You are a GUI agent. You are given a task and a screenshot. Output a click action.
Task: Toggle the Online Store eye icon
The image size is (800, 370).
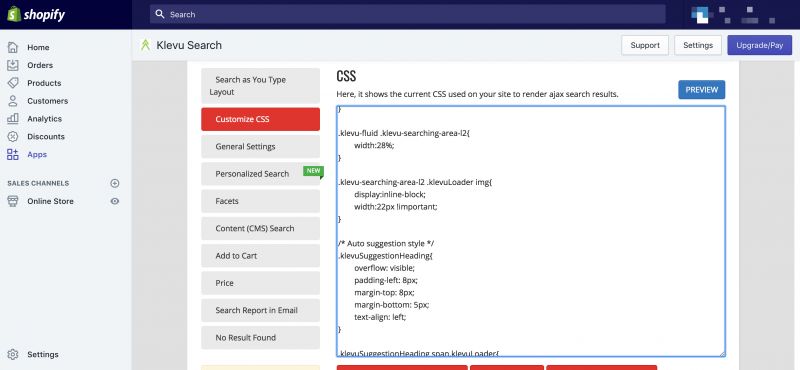click(115, 201)
